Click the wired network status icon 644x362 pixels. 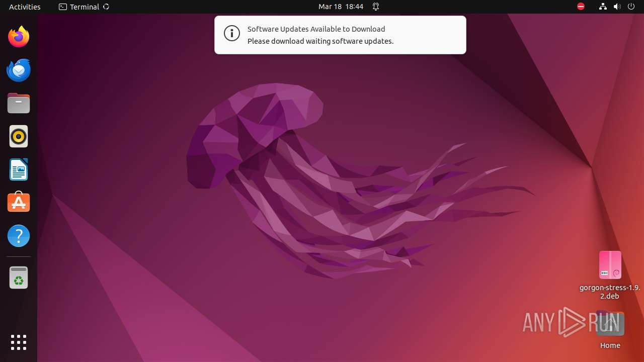pyautogui.click(x=603, y=7)
